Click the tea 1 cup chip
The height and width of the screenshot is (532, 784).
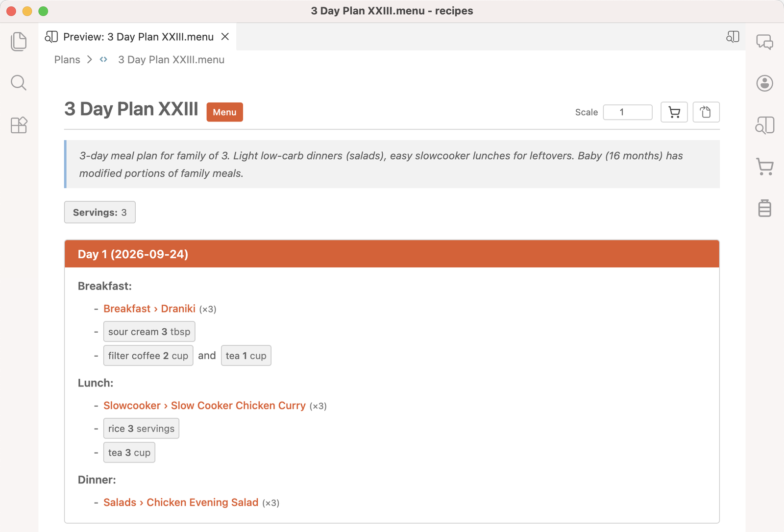click(246, 356)
